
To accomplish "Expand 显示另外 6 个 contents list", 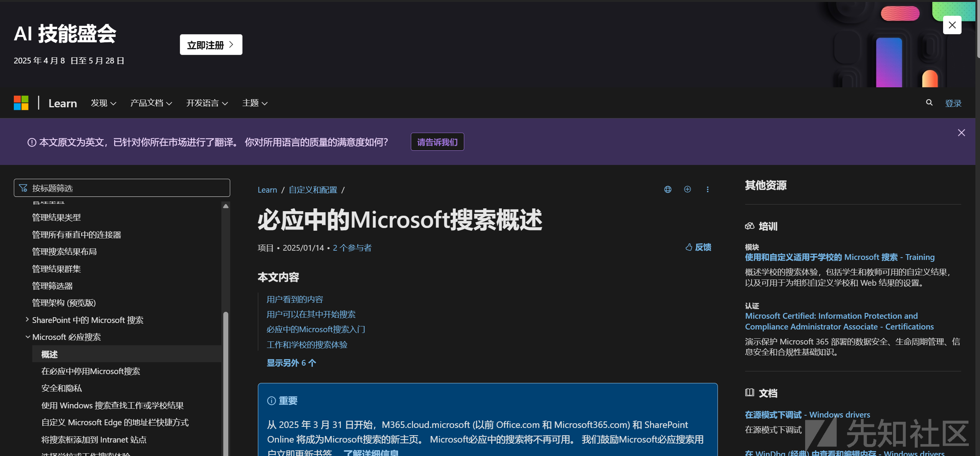I will coord(291,363).
